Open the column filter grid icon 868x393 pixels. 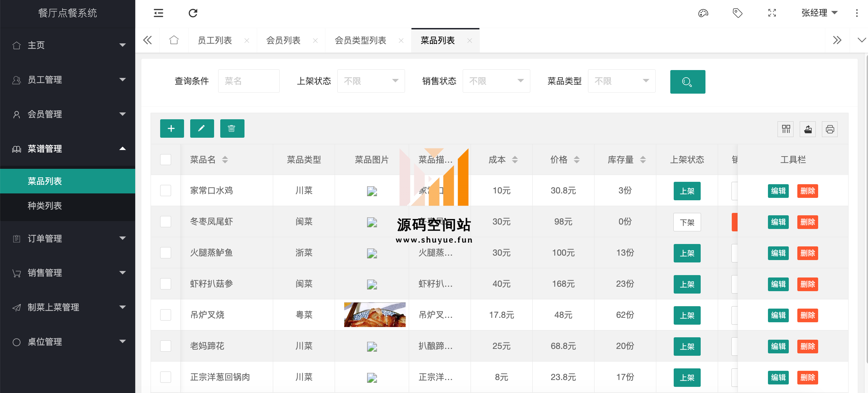(786, 129)
